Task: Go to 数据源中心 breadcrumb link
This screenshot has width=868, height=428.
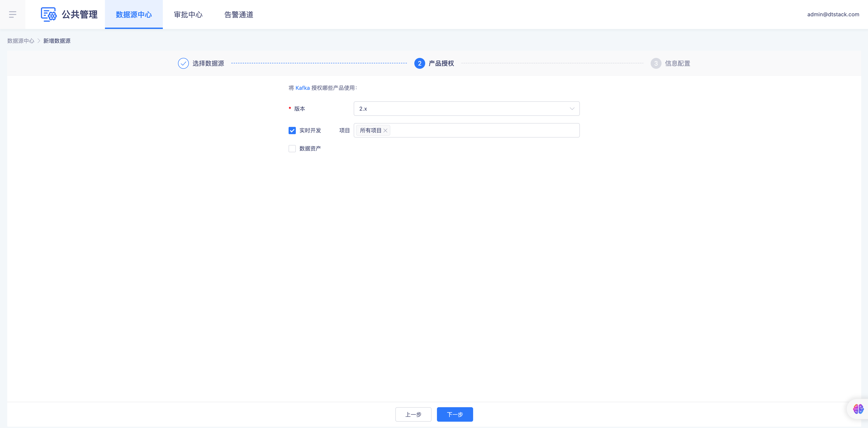Action: (x=21, y=41)
